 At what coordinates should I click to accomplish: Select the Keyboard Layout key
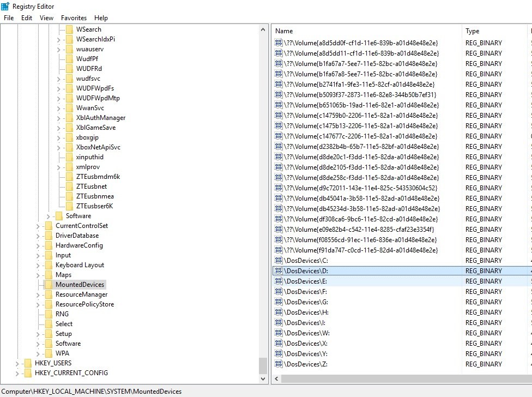pos(80,265)
